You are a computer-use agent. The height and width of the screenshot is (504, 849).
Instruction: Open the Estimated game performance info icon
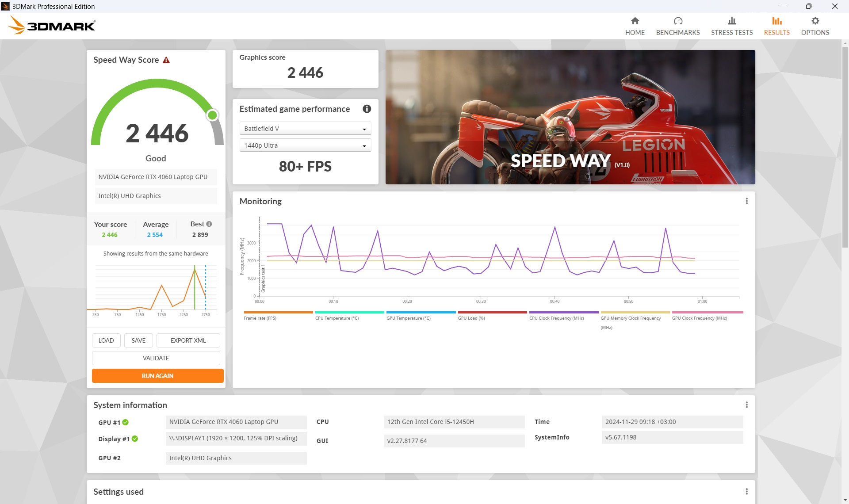(367, 109)
